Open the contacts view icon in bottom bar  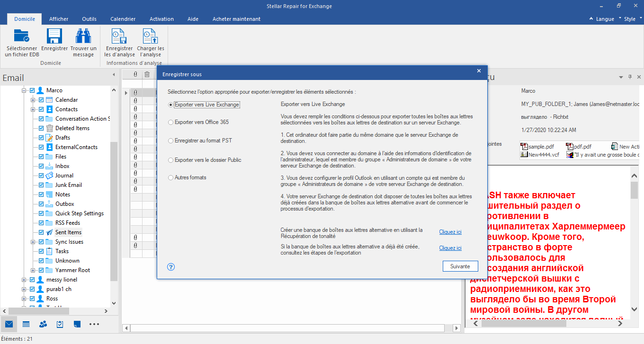(43, 324)
